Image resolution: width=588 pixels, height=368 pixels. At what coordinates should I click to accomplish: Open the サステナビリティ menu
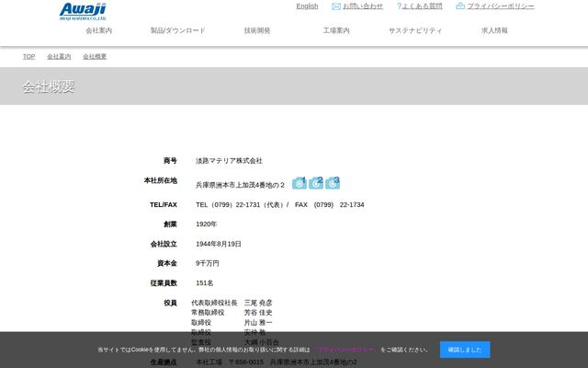[x=415, y=30]
